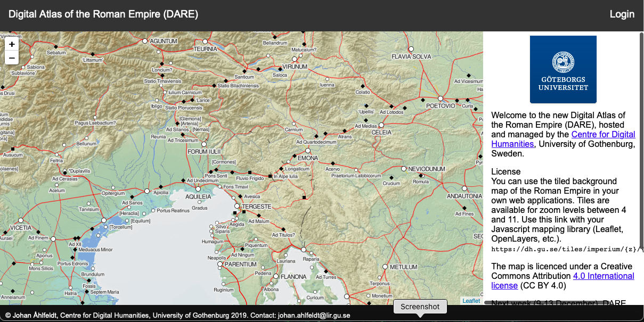
Task: Click the Göteborgs Universitet logo
Action: 563,69
